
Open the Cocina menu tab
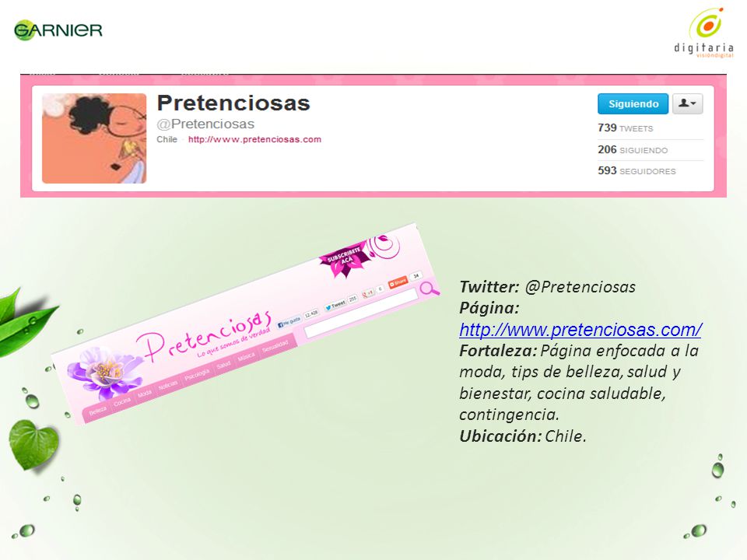pos(122,402)
